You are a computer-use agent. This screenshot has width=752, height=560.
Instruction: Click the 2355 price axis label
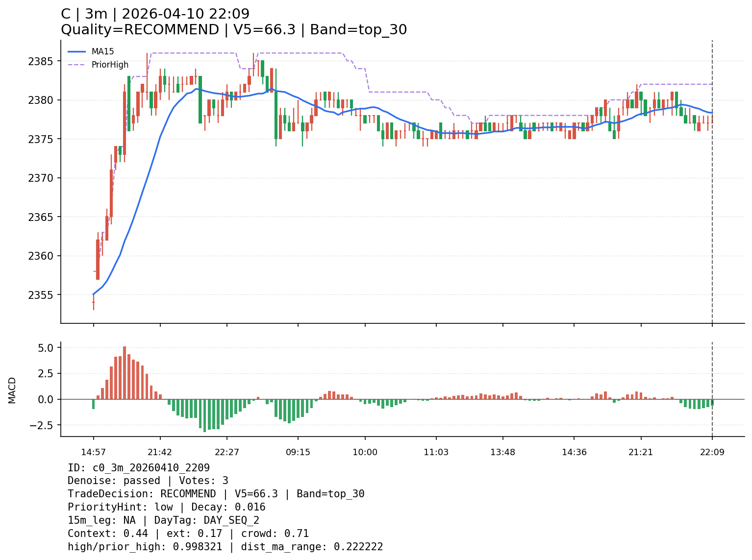tap(44, 295)
